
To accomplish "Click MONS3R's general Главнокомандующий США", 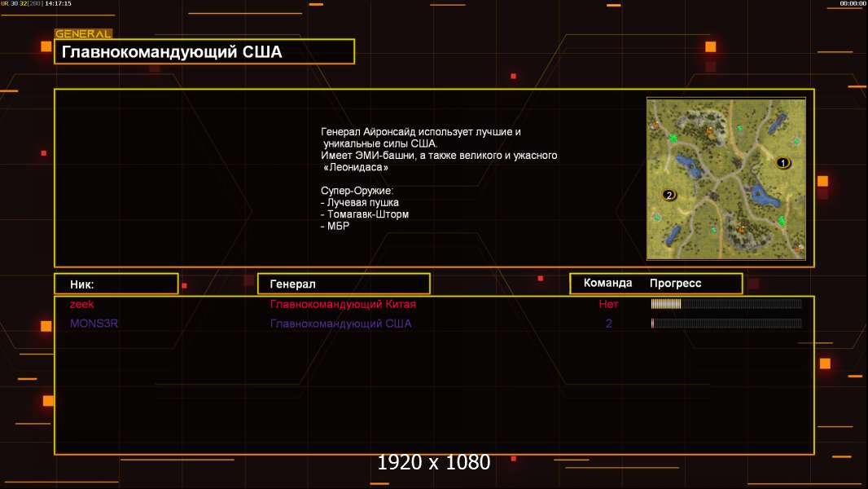I will (341, 324).
